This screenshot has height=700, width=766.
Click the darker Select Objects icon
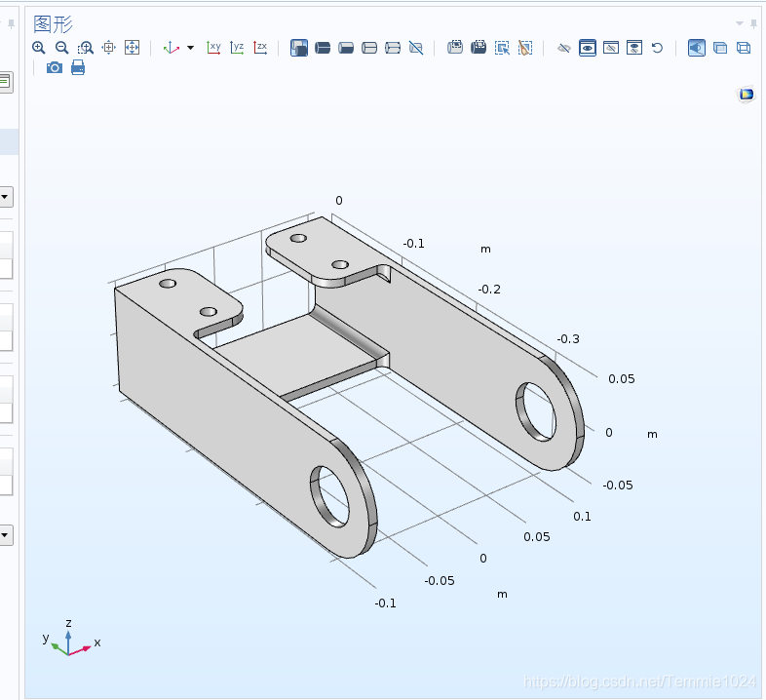tap(479, 48)
